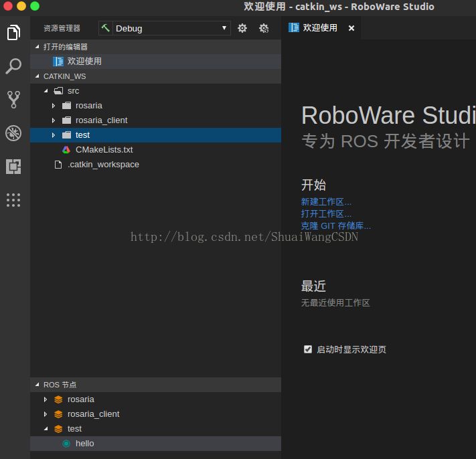Click the 打开工作区 open workspace link
The width and height of the screenshot is (476, 459).
[326, 214]
